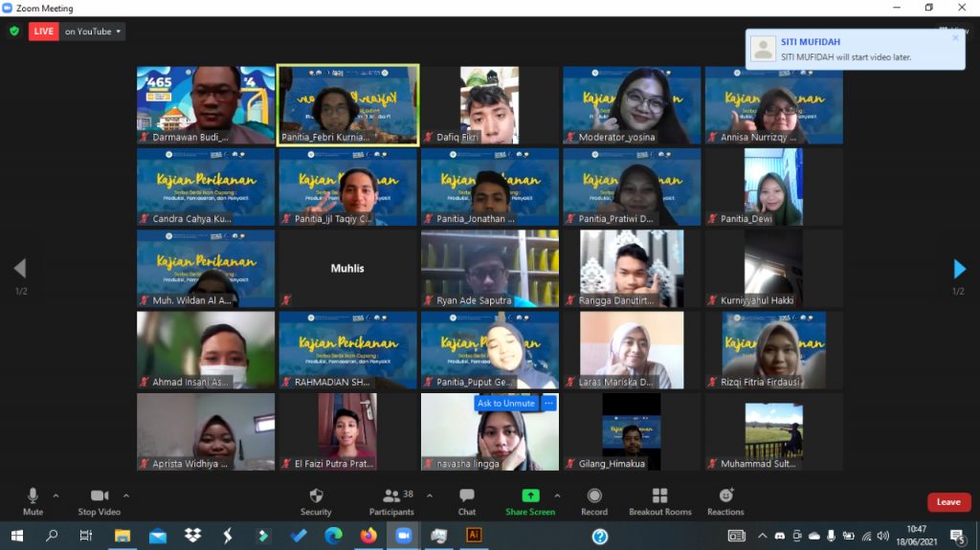
Task: Dismiss the SITI MUFIDAH notification
Action: (954, 38)
